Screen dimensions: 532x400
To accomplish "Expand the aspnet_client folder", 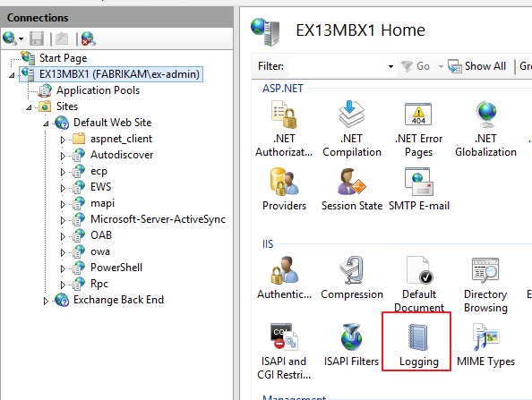I will tap(63, 140).
